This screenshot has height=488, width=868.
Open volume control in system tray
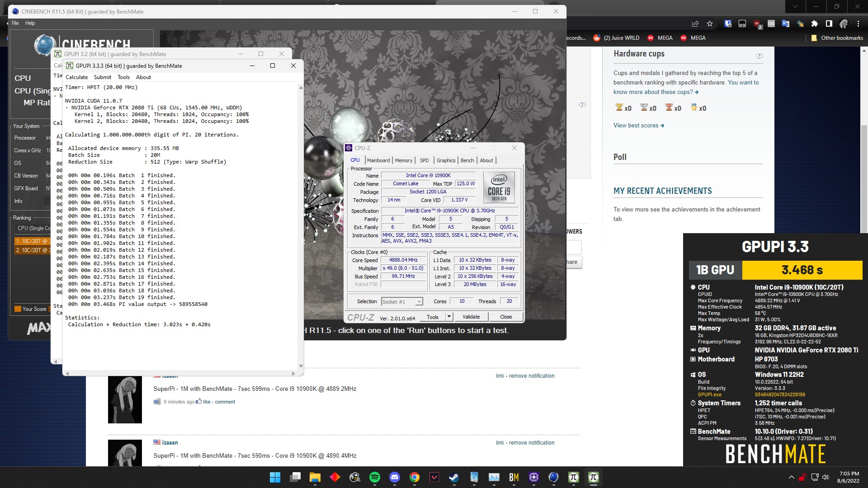tap(826, 477)
